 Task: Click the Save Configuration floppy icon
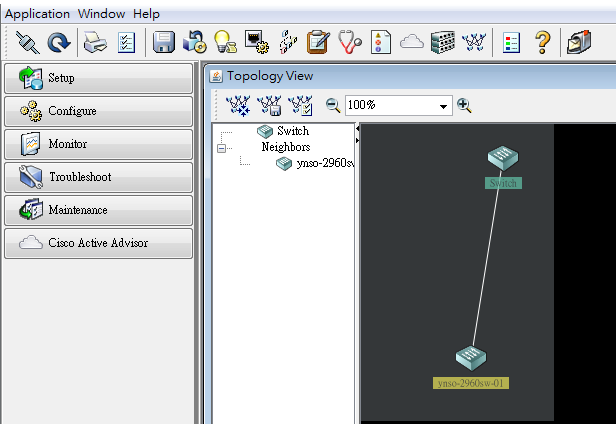(x=163, y=42)
